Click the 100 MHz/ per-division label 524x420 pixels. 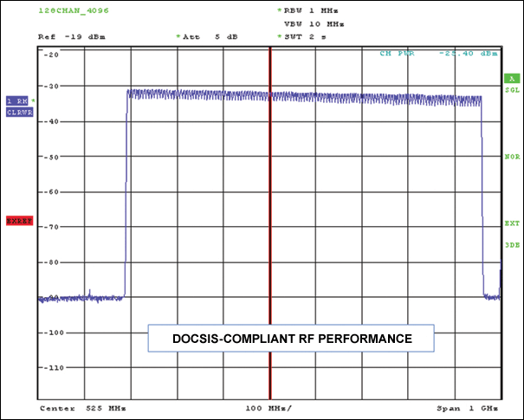pos(268,407)
